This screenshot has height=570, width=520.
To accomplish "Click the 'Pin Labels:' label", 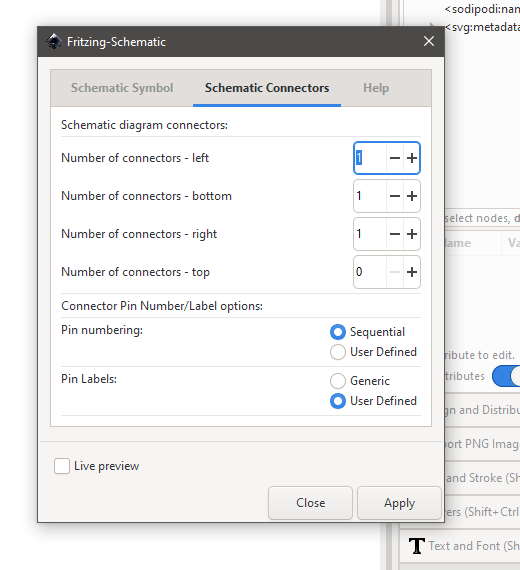I will 89,379.
